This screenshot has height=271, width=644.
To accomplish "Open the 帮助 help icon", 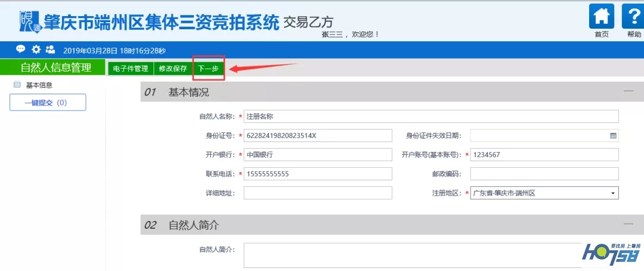I will tap(634, 17).
